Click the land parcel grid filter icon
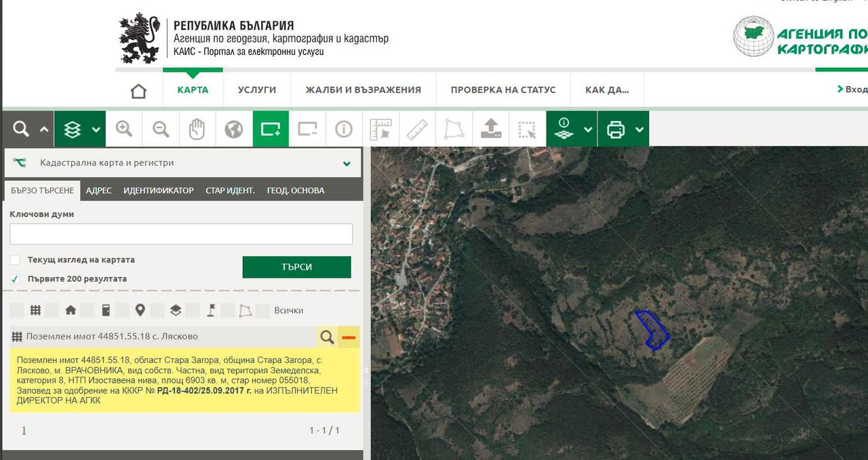The width and height of the screenshot is (868, 460). pos(35,310)
